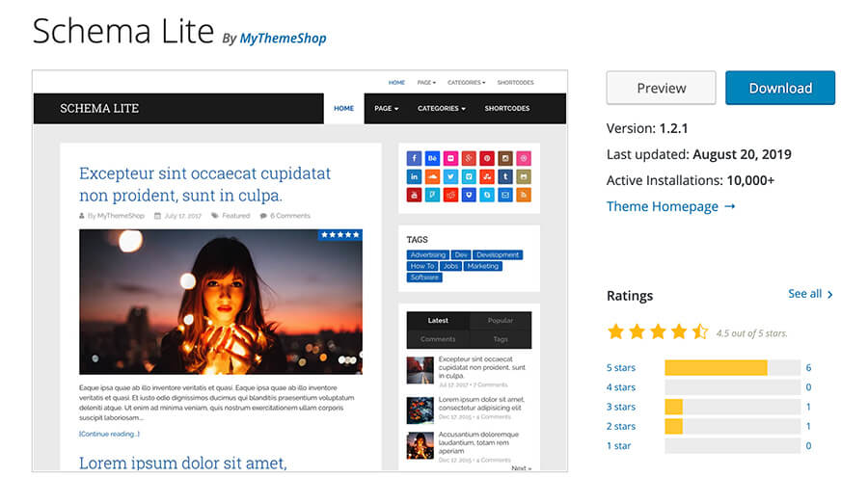Image resolution: width=868 pixels, height=477 pixels.
Task: Click the 5 stars rating link
Action: [620, 367]
